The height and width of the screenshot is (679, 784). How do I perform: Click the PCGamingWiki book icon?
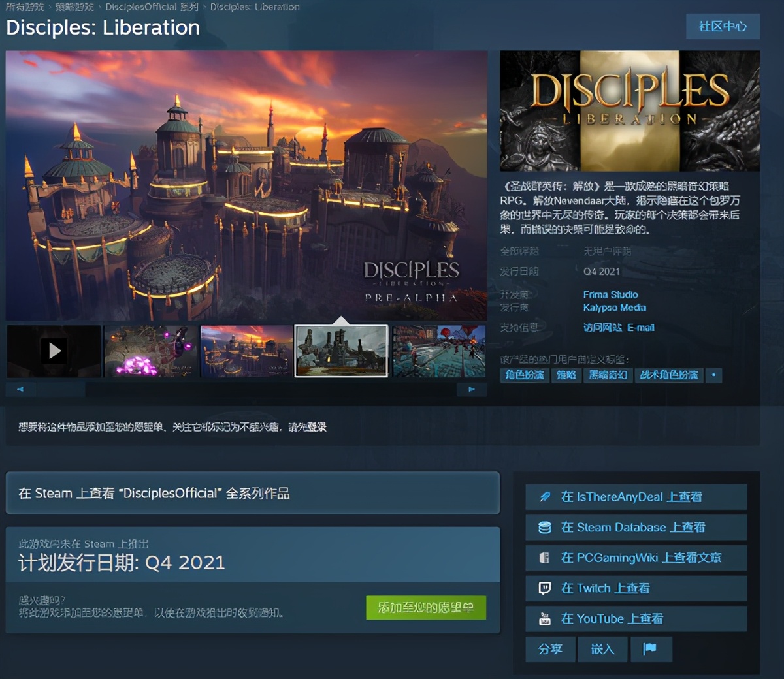click(545, 558)
